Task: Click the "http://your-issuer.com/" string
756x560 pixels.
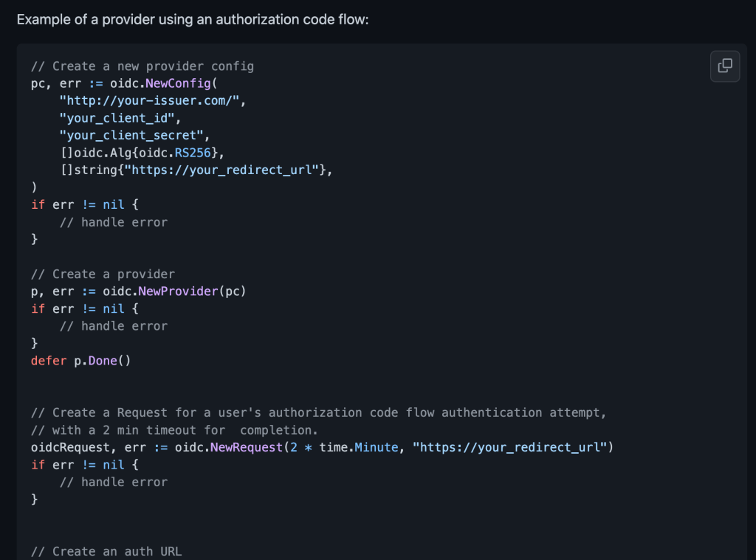Action: pyautogui.click(x=151, y=101)
